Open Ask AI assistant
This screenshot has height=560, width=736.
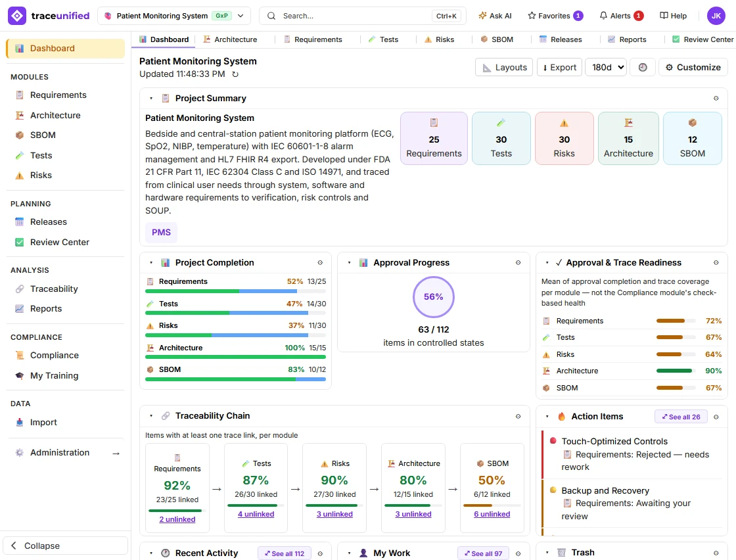pos(495,16)
